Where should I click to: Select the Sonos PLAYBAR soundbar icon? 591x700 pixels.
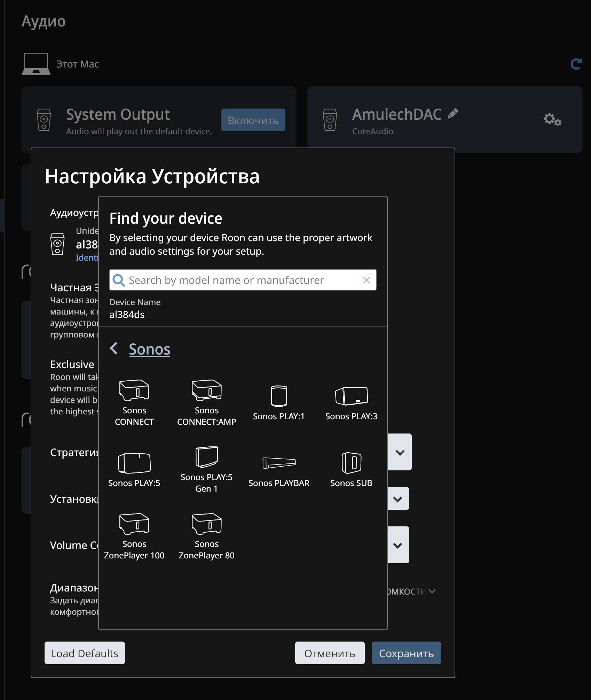click(279, 463)
